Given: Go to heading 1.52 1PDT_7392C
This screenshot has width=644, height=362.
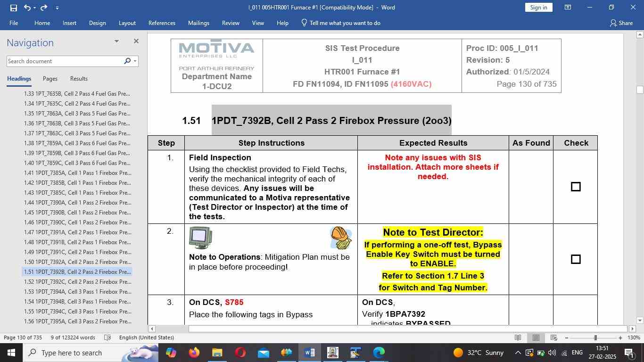Looking at the screenshot, I should (x=77, y=282).
